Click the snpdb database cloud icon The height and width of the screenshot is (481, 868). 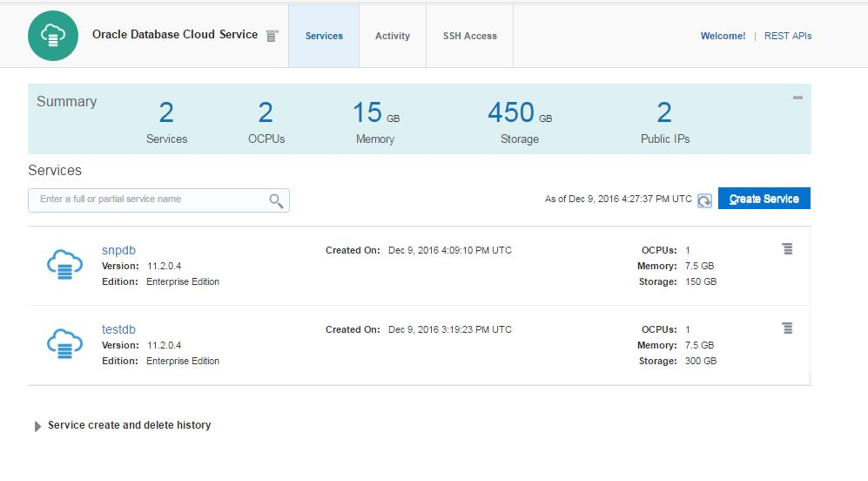pyautogui.click(x=64, y=265)
